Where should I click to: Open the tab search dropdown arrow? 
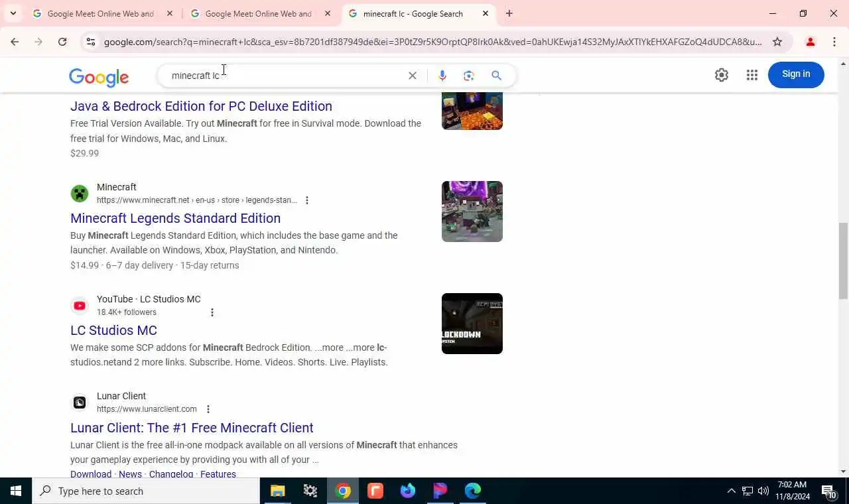coord(13,13)
